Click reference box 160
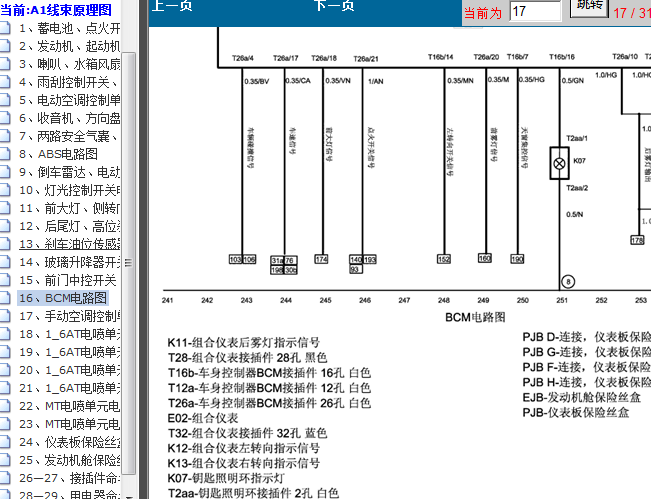The width and height of the screenshot is (651, 499). click(485, 258)
